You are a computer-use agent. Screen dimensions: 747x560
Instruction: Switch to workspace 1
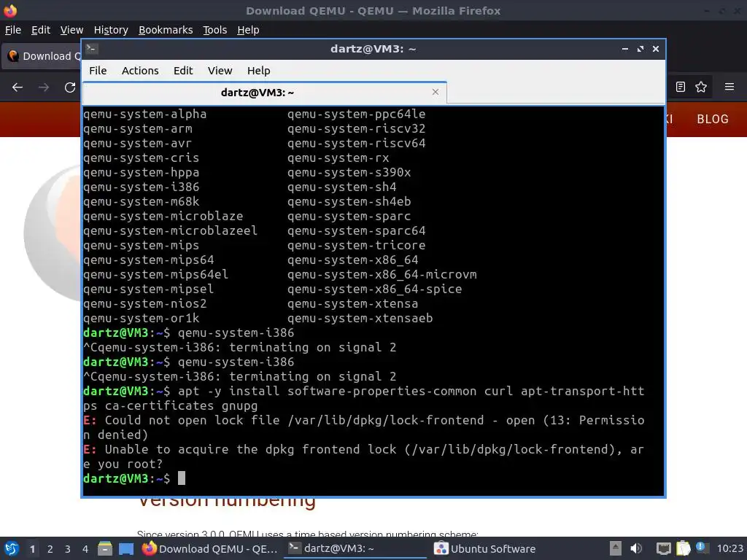32,549
